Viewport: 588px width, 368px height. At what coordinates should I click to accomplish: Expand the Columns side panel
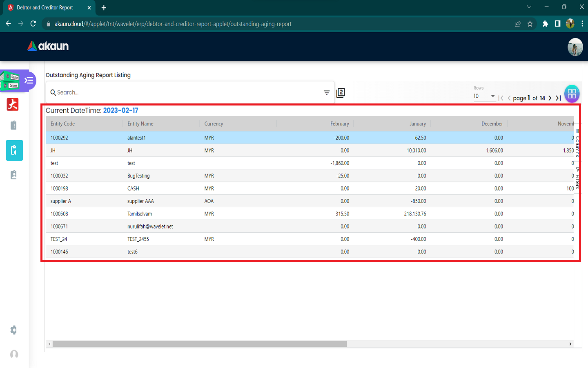click(577, 143)
